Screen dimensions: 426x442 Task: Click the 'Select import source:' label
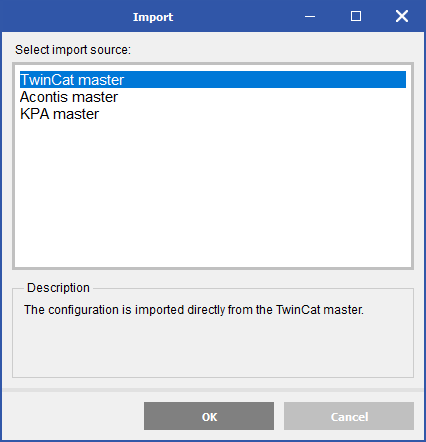(x=73, y=50)
